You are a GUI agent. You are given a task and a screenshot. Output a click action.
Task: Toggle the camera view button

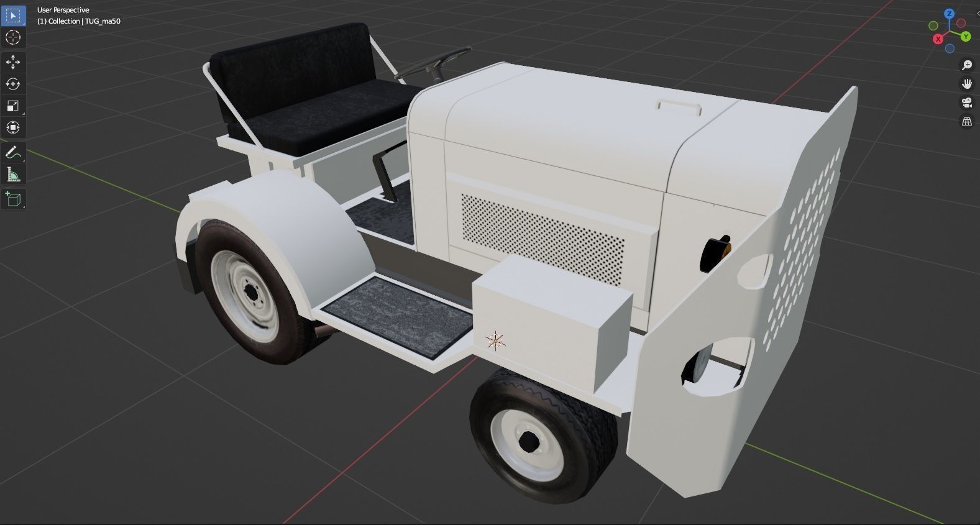[967, 103]
